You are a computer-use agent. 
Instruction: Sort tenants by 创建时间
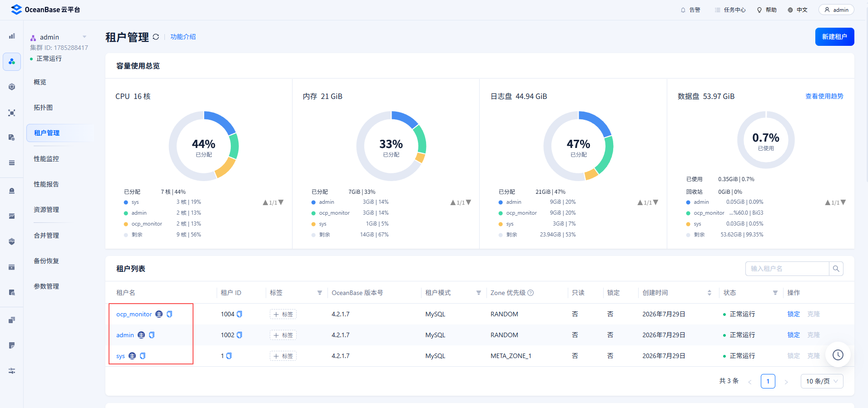pyautogui.click(x=709, y=293)
